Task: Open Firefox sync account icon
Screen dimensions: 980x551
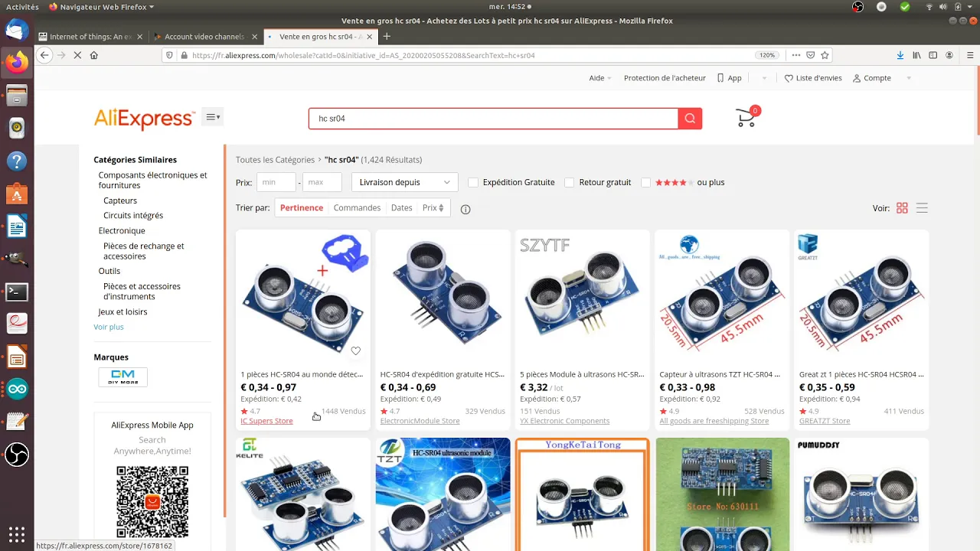Action: 950,55
